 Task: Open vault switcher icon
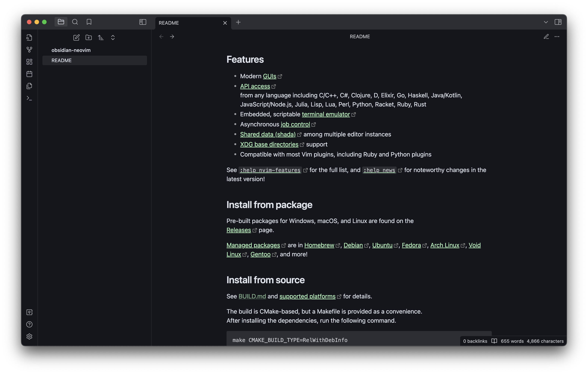tap(29, 312)
